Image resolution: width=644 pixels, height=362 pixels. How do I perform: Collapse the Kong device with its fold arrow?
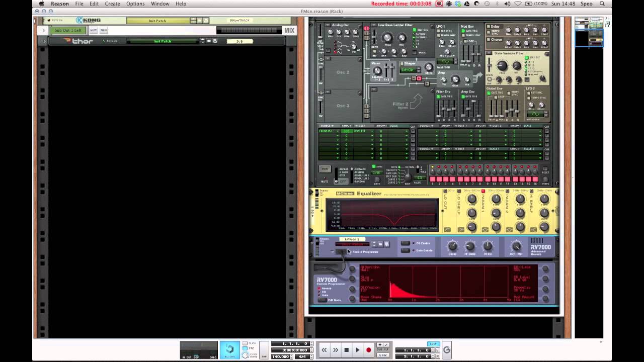click(44, 21)
